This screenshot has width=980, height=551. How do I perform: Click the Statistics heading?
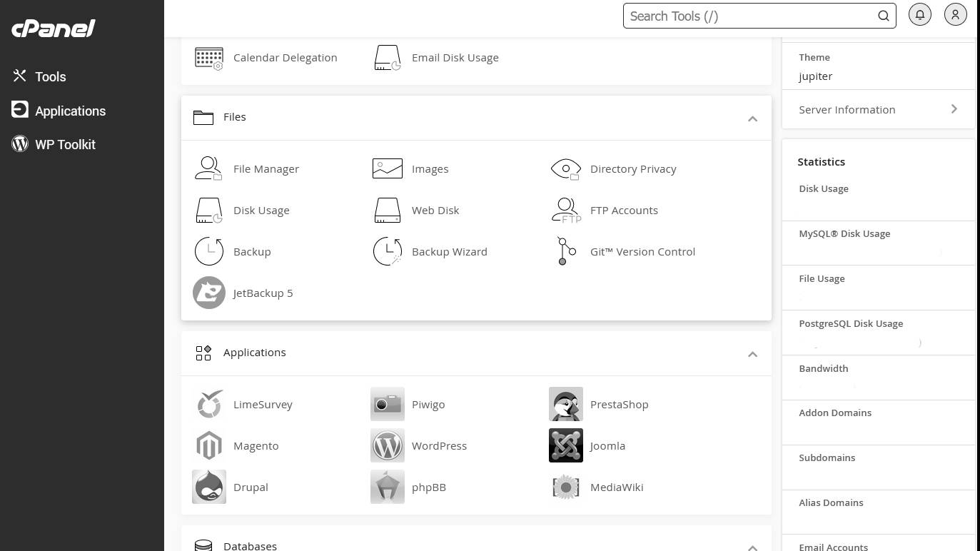coord(821,162)
